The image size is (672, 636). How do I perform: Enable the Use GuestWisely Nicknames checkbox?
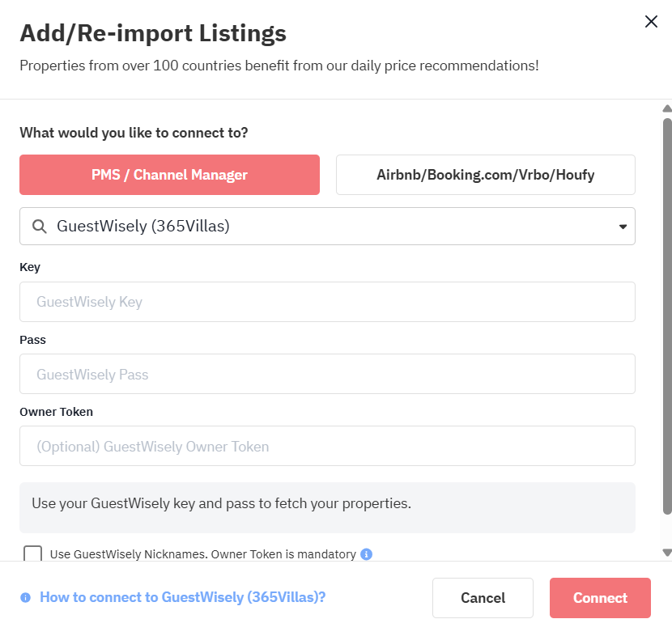click(x=33, y=554)
